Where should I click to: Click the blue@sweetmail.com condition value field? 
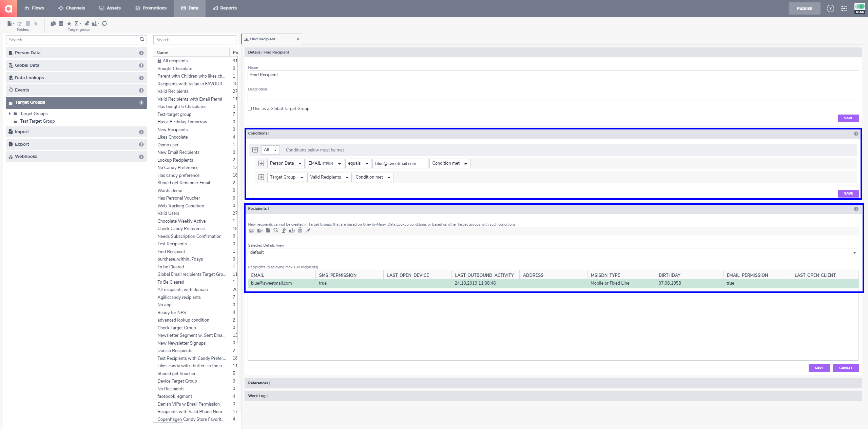400,163
